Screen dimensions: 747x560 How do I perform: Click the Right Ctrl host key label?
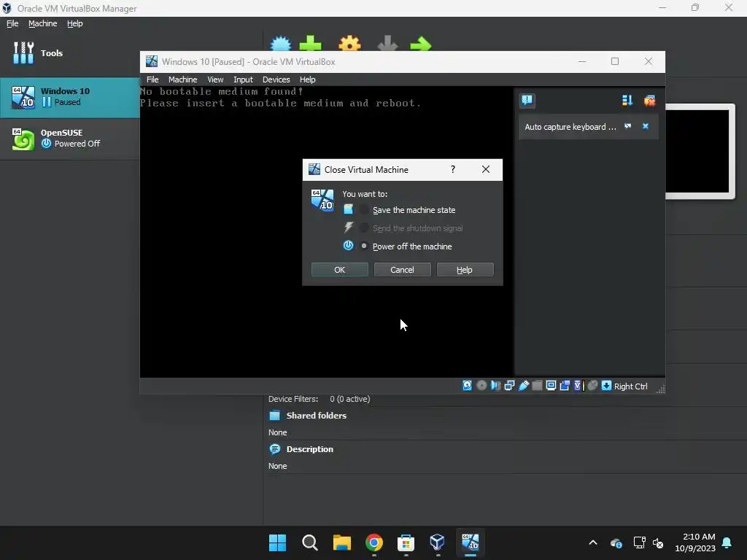[630, 386]
